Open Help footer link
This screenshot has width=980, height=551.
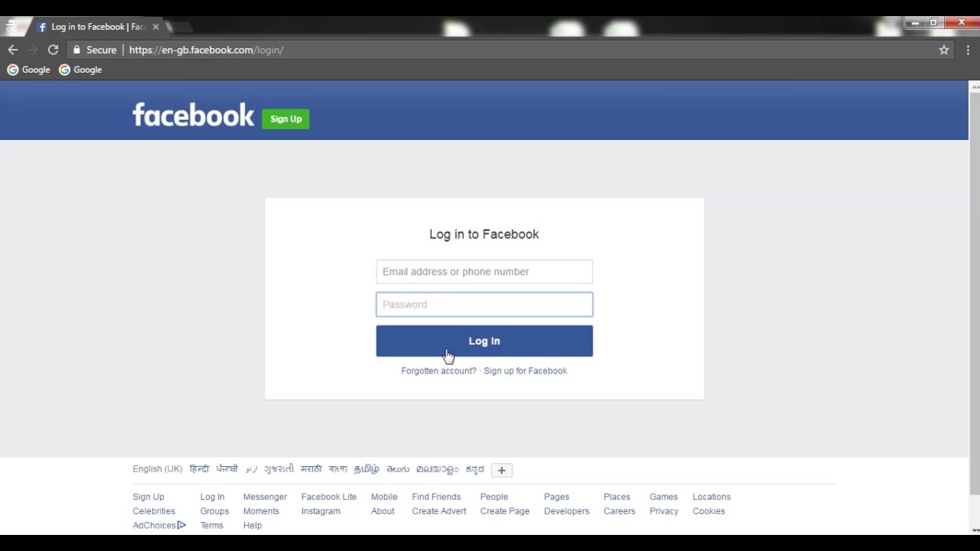pos(253,526)
